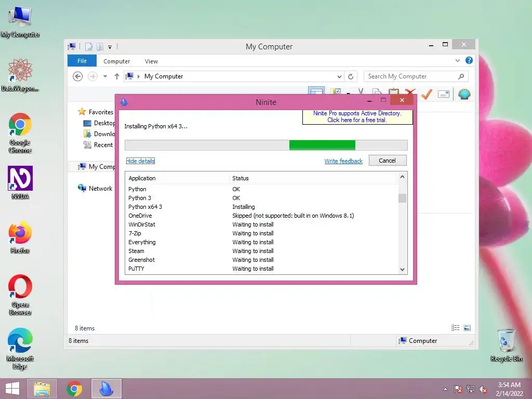532x399 pixels.
Task: Click search magnifier icon in Explorer
Action: point(461,76)
